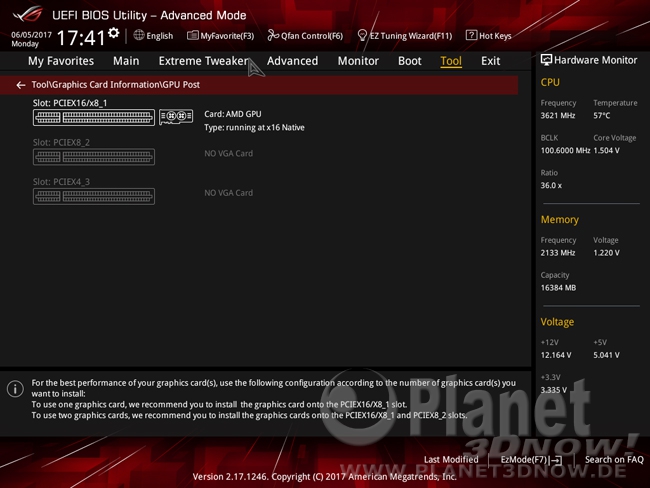This screenshot has height=488, width=650.
Task: Click the Memory section heading
Action: click(x=560, y=220)
